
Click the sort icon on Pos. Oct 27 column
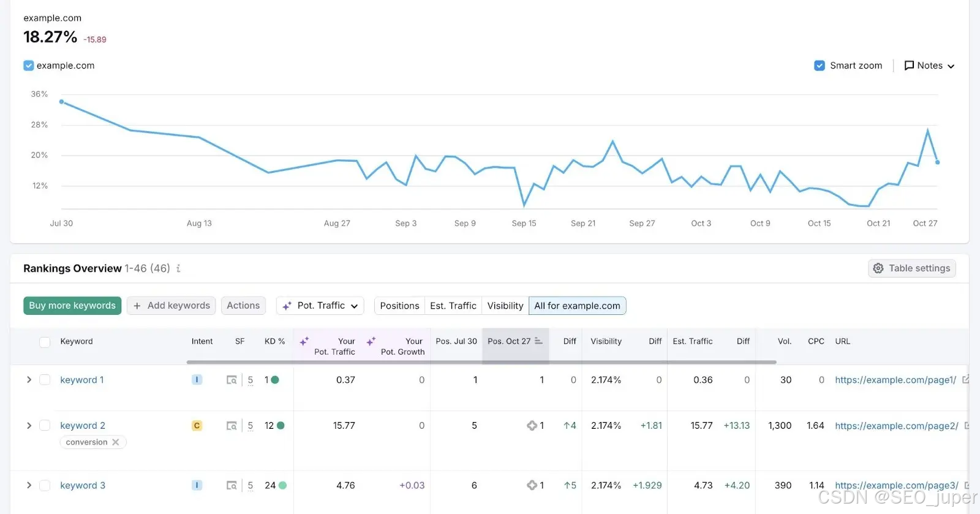coord(538,341)
